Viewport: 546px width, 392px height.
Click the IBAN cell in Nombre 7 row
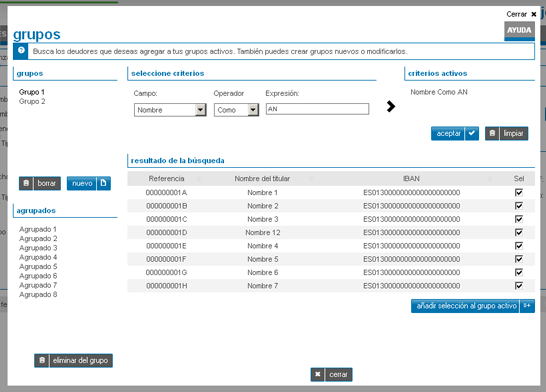(x=412, y=285)
